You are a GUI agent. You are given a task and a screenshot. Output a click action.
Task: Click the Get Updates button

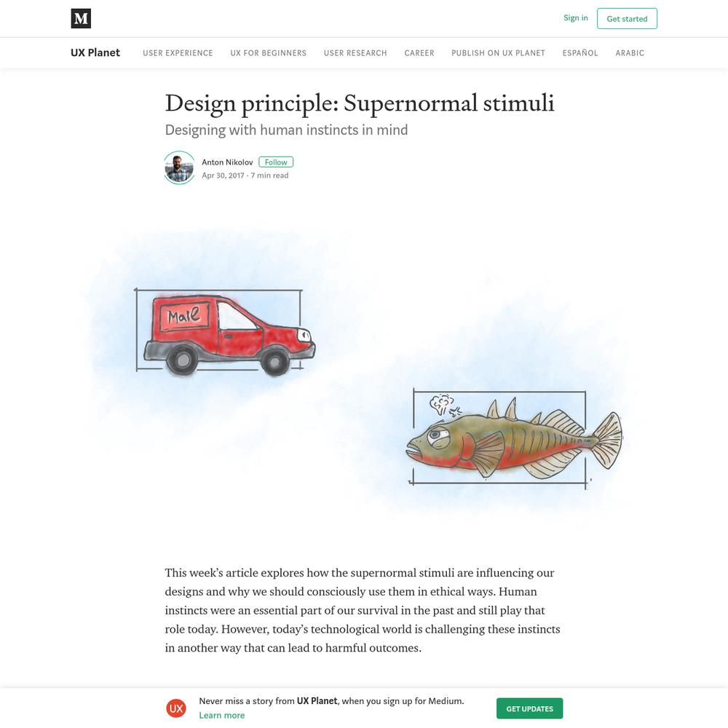(x=529, y=708)
